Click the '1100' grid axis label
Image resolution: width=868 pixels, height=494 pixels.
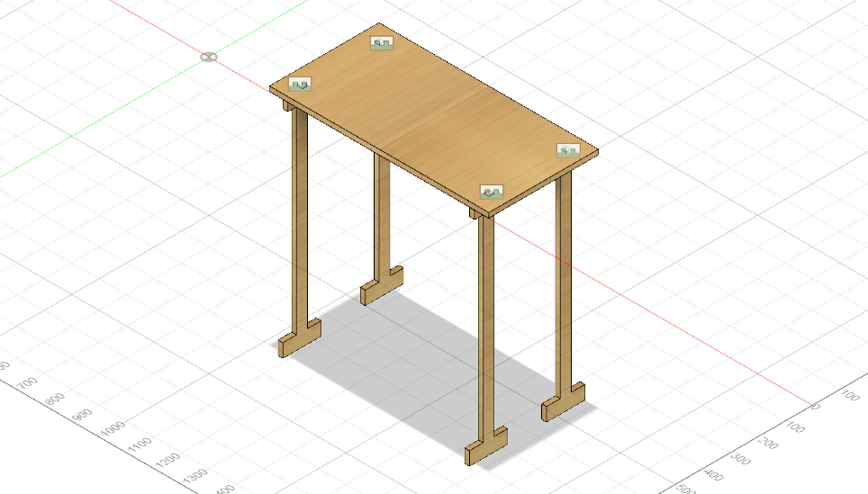point(140,445)
